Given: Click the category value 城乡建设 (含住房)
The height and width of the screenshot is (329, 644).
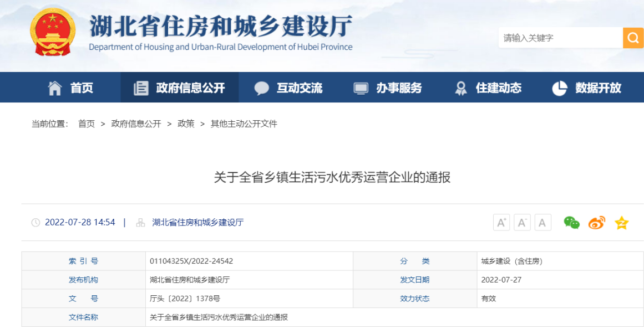Looking at the screenshot, I should click(x=512, y=261).
